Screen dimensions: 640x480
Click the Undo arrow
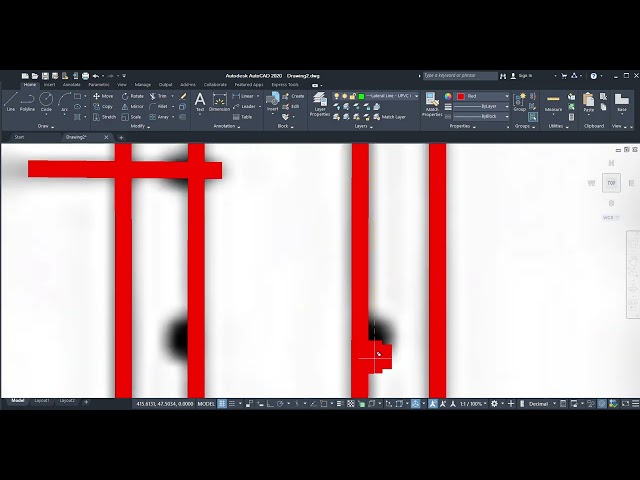tap(96, 76)
